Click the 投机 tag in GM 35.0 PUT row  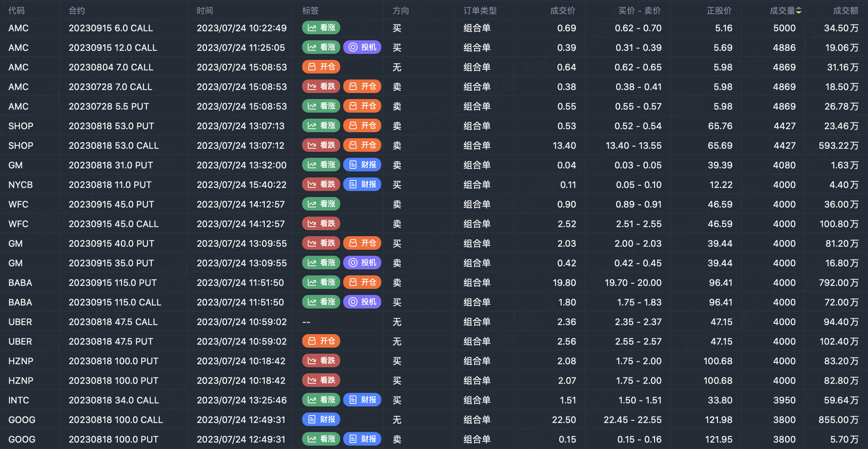point(362,263)
